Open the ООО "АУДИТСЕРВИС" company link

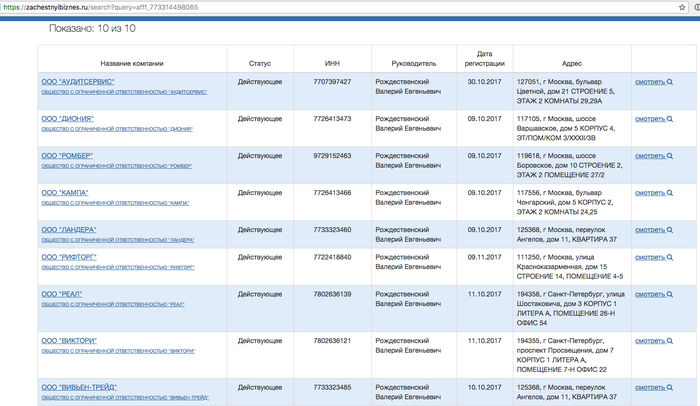point(78,81)
